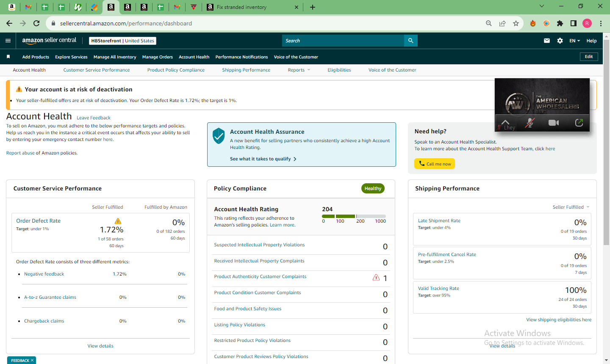The width and height of the screenshot is (610, 364).
Task: Click the browser back arrow
Action: [x=9, y=23]
